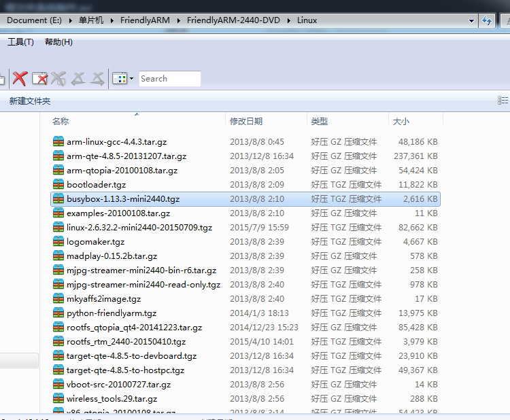Click the grayed close-left-arrow toolbar icon

78,79
